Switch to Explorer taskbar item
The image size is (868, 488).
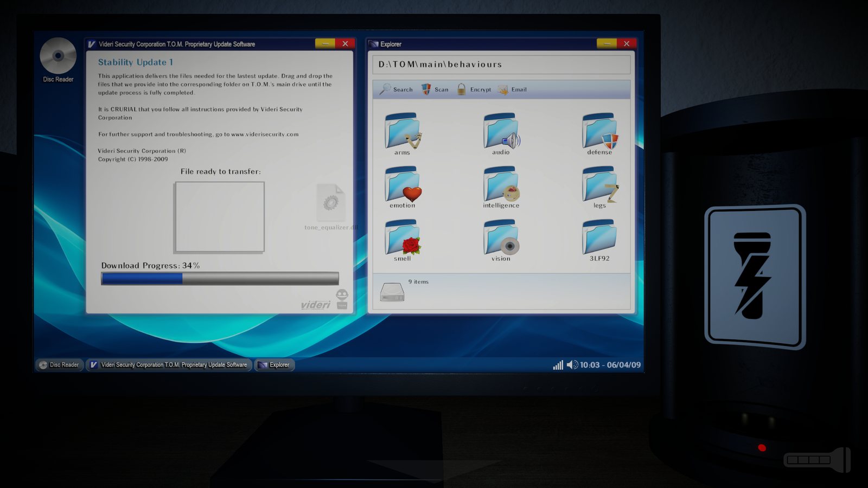[x=275, y=365]
